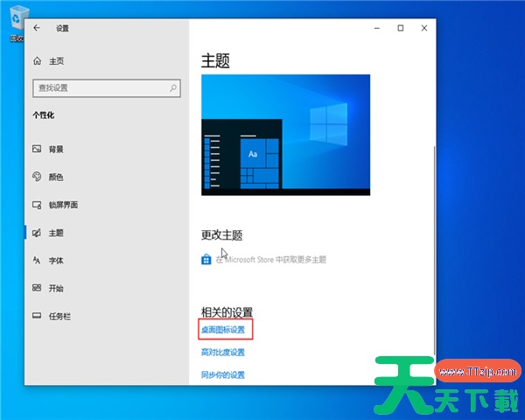
Task: Click the back arrow in Settings
Action: (x=37, y=28)
